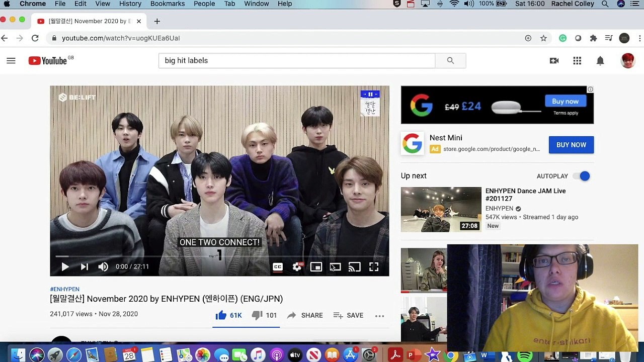Open the History menu
Image resolution: width=644 pixels, height=362 pixels.
(130, 4)
